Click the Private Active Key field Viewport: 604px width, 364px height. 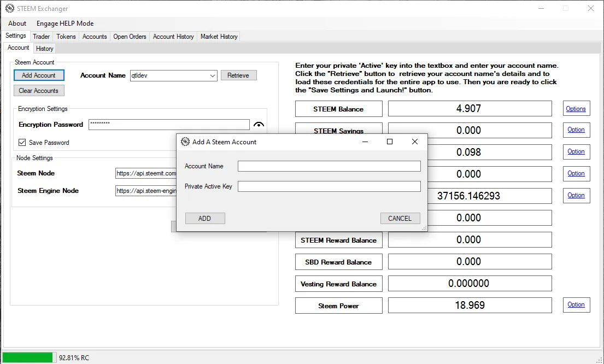pyautogui.click(x=329, y=186)
